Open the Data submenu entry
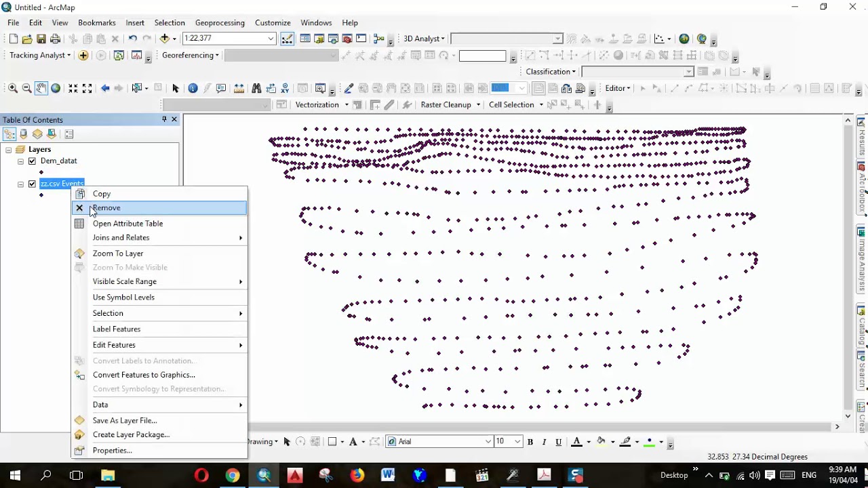Viewport: 868px width, 488px height. click(x=159, y=405)
